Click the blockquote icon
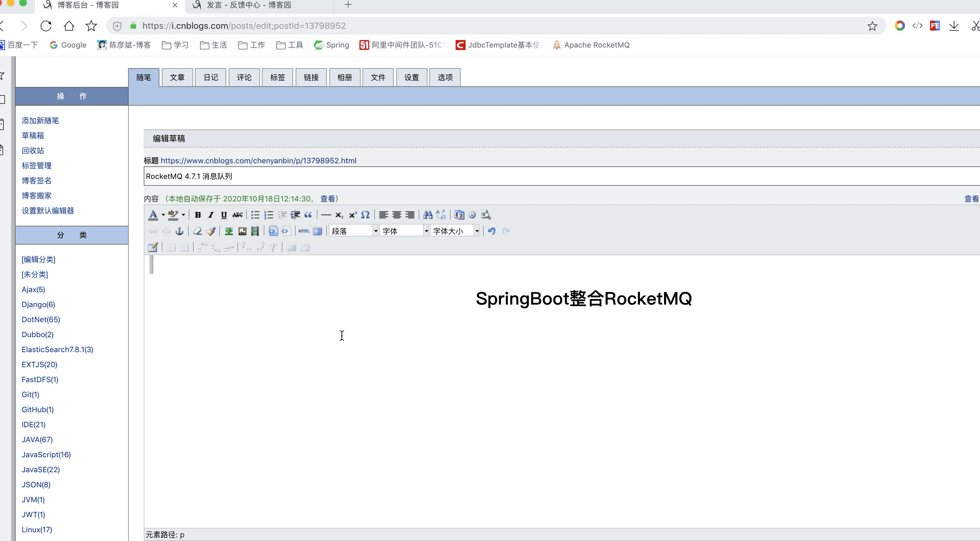Viewport: 980px width, 541px height. click(x=308, y=215)
